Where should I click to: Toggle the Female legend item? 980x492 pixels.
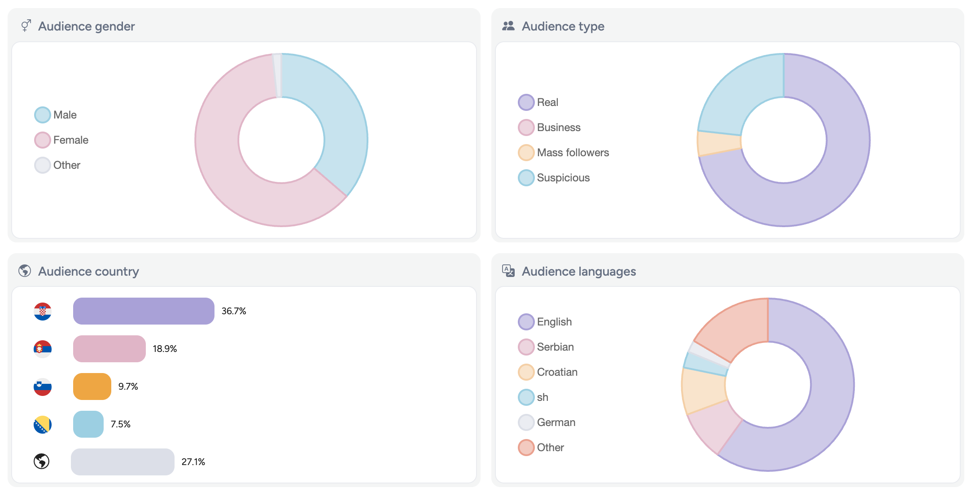point(70,140)
